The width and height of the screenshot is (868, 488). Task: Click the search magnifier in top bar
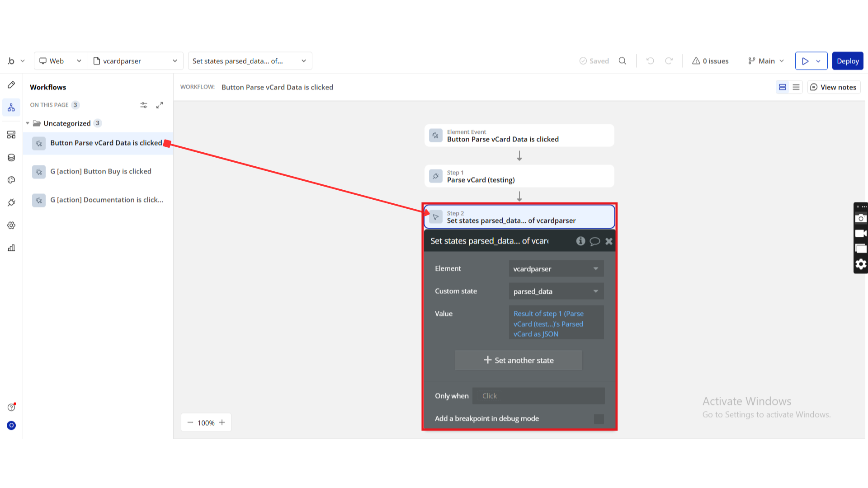[623, 61]
